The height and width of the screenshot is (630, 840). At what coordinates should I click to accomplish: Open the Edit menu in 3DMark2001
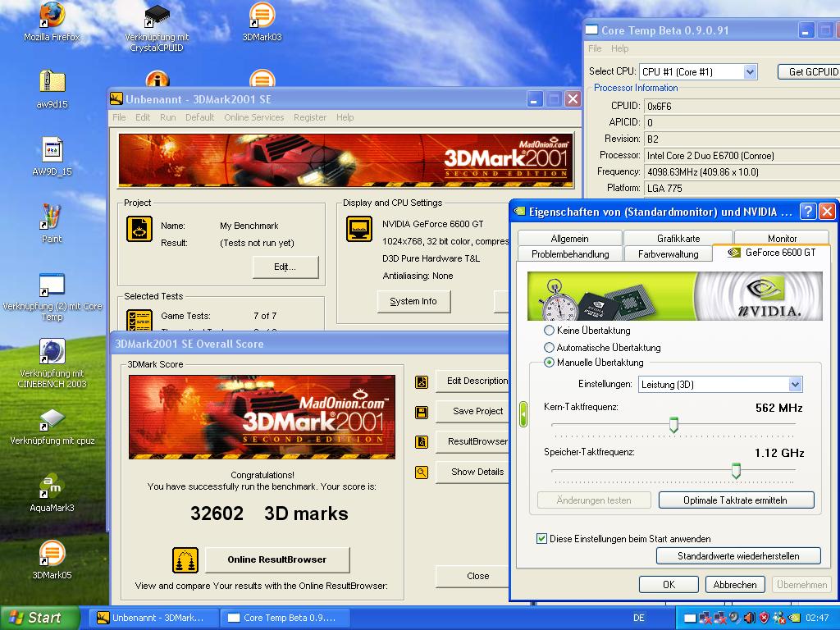pyautogui.click(x=143, y=117)
